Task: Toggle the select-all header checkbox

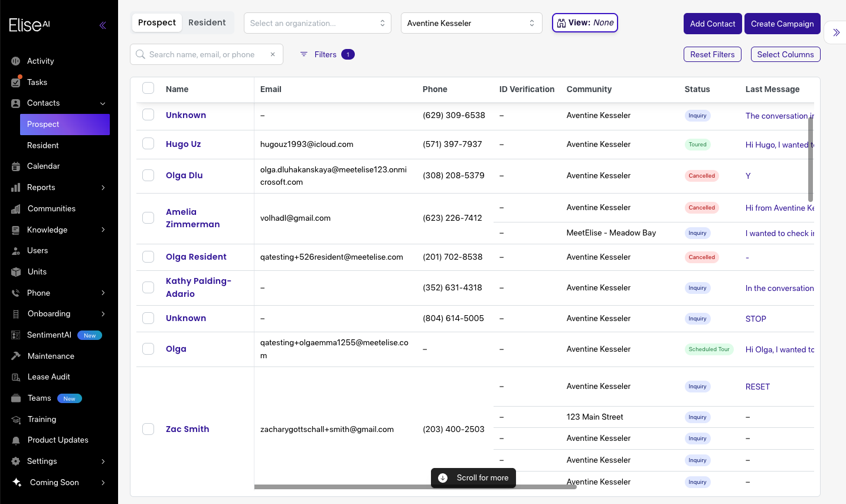Action: click(x=148, y=88)
